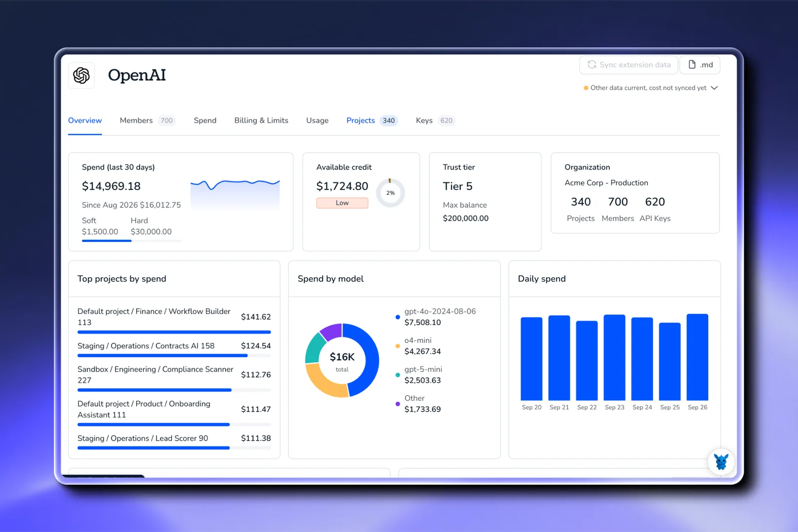798x532 pixels.
Task: Click the Workflow Builder 113 spend bar
Action: 174,332
